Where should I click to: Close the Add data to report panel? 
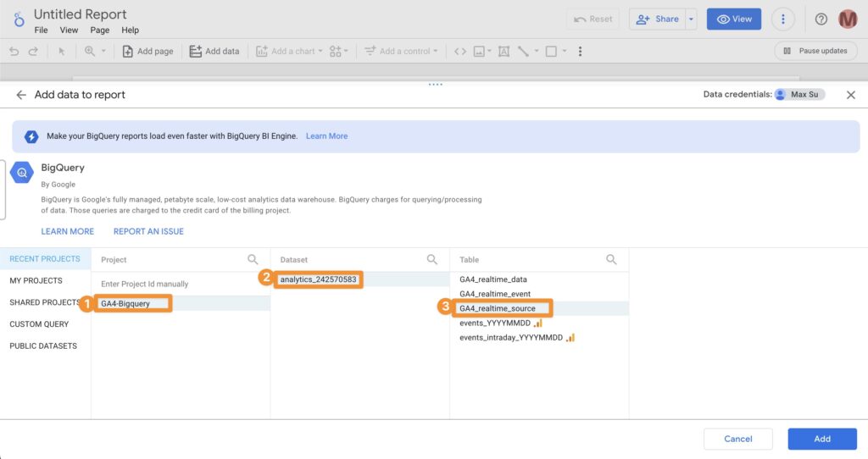[851, 95]
